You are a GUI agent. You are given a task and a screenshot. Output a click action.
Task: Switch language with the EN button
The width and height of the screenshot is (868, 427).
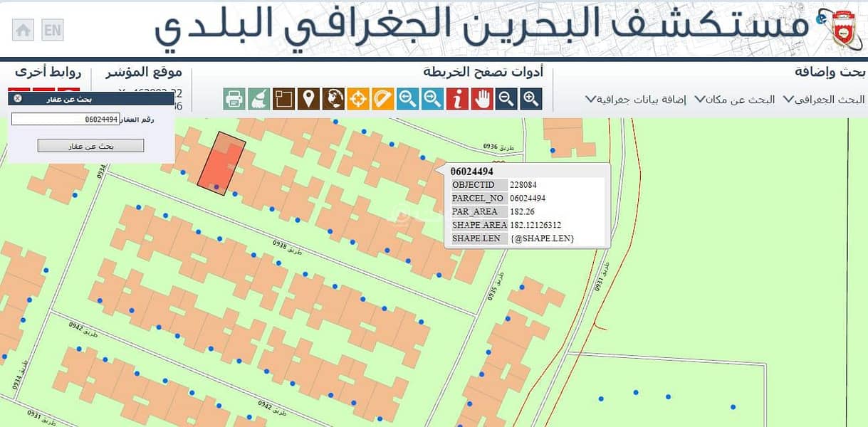pyautogui.click(x=52, y=30)
